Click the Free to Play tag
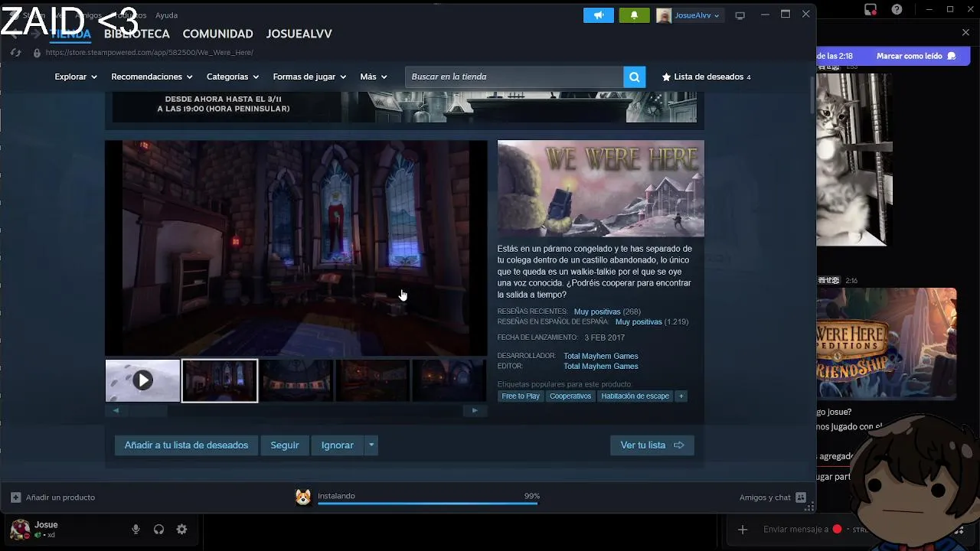The height and width of the screenshot is (551, 980). point(521,396)
